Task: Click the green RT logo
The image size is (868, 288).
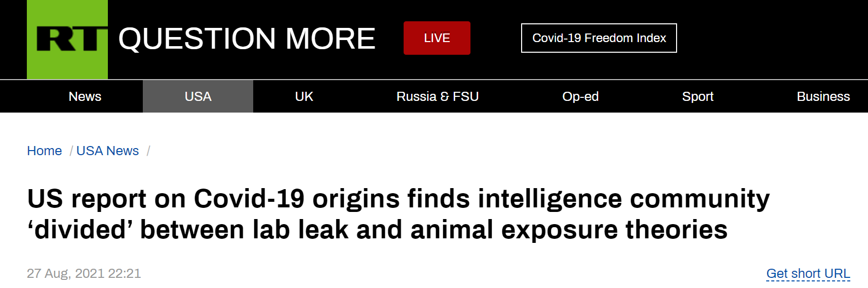Action: [67, 39]
